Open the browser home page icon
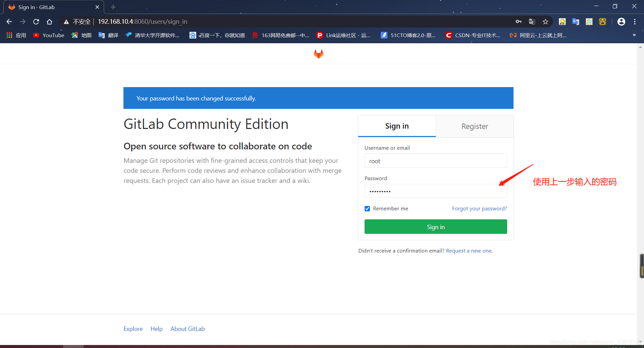Screen dimensions: 644x348 click(50, 22)
